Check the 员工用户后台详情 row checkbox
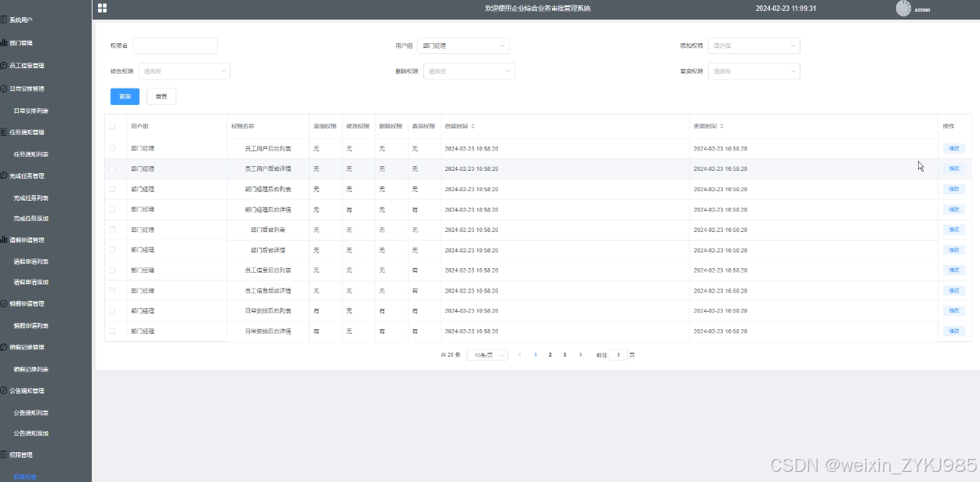The height and width of the screenshot is (482, 980). pyautogui.click(x=112, y=169)
